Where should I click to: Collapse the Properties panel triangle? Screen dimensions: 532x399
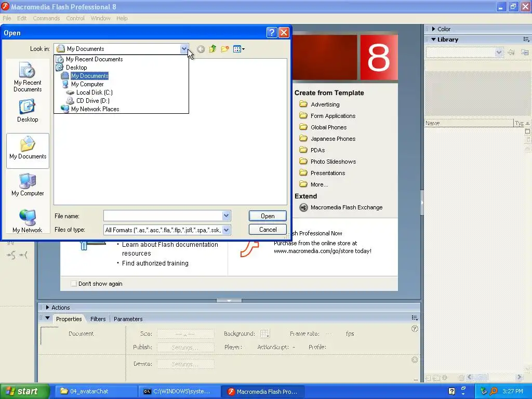tap(47, 318)
